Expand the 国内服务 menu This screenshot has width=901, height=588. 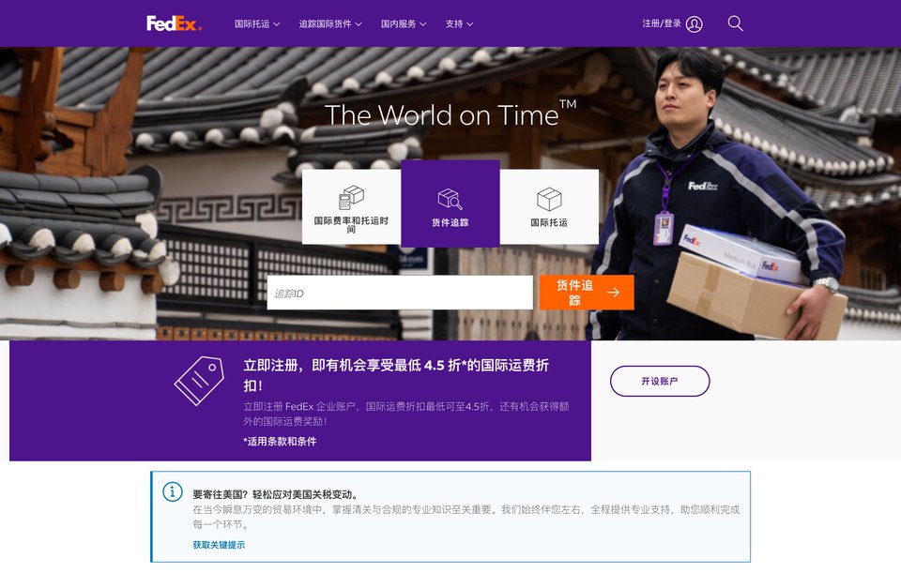[404, 24]
